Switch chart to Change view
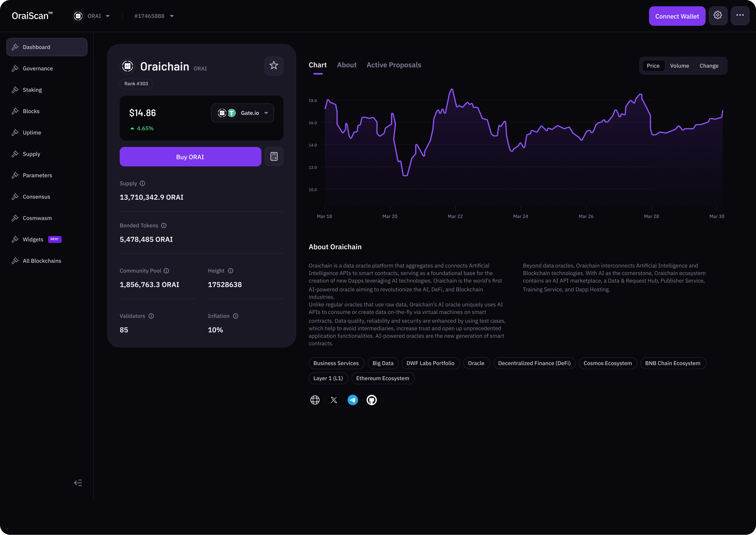756x535 pixels. point(709,66)
